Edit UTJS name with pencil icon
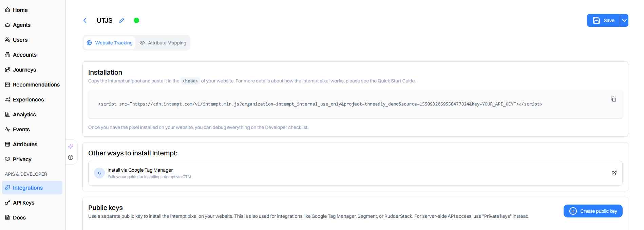The width and height of the screenshot is (644, 230). 122,20
